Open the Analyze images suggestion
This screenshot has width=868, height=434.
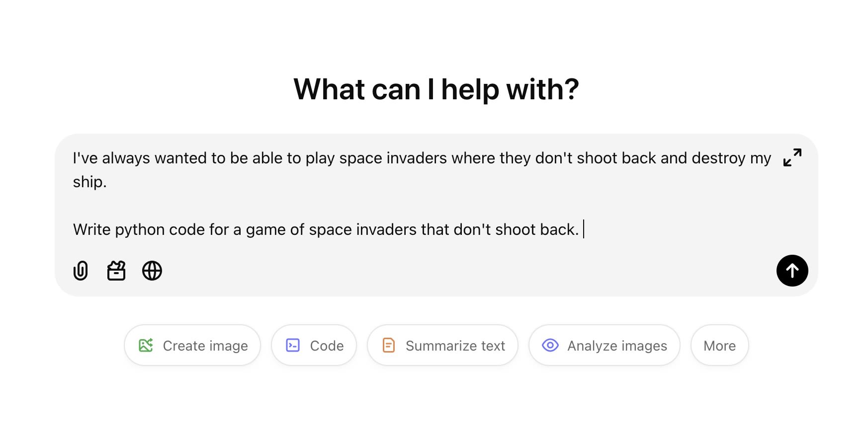(x=604, y=345)
